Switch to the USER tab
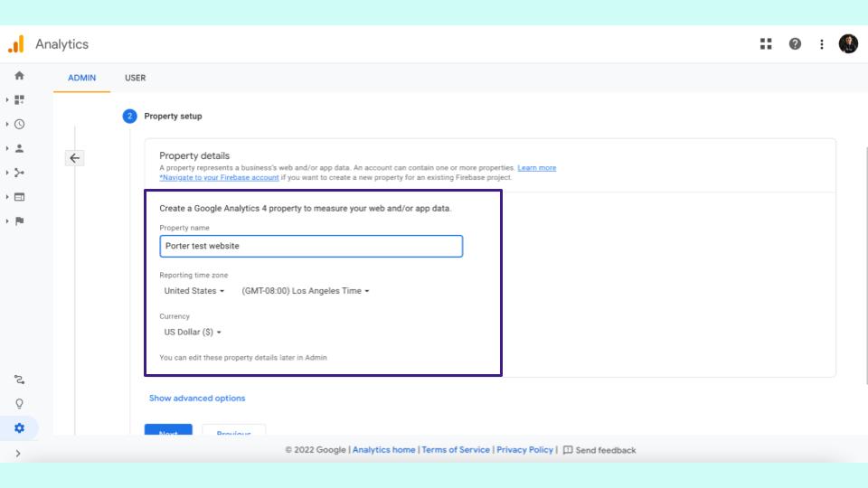Viewport: 868px width, 488px height. pyautogui.click(x=135, y=78)
